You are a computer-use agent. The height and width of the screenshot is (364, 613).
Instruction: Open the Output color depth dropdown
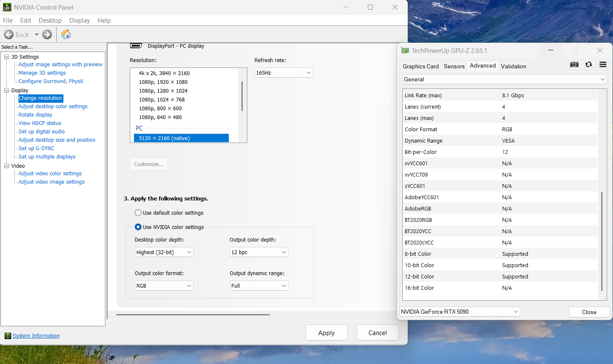click(259, 252)
